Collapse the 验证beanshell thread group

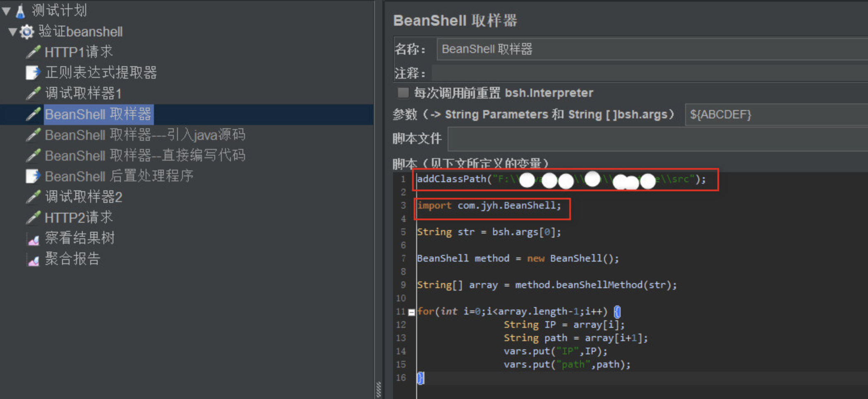pyautogui.click(x=13, y=32)
